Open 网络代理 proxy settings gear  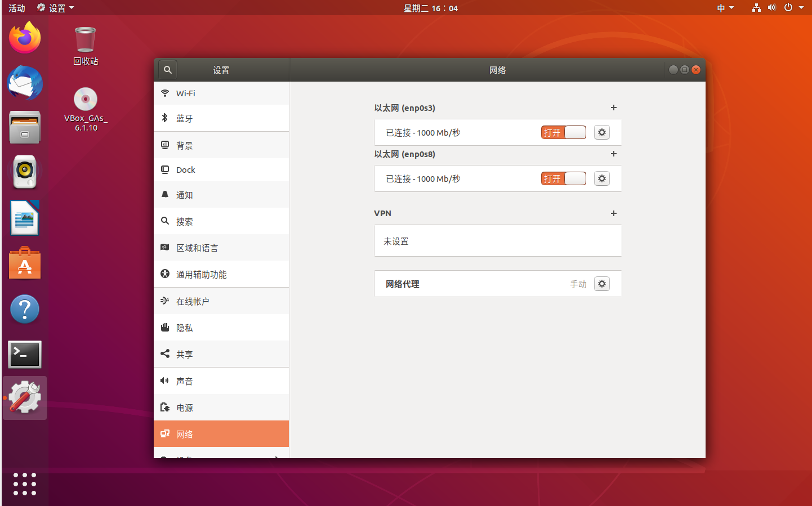(601, 283)
